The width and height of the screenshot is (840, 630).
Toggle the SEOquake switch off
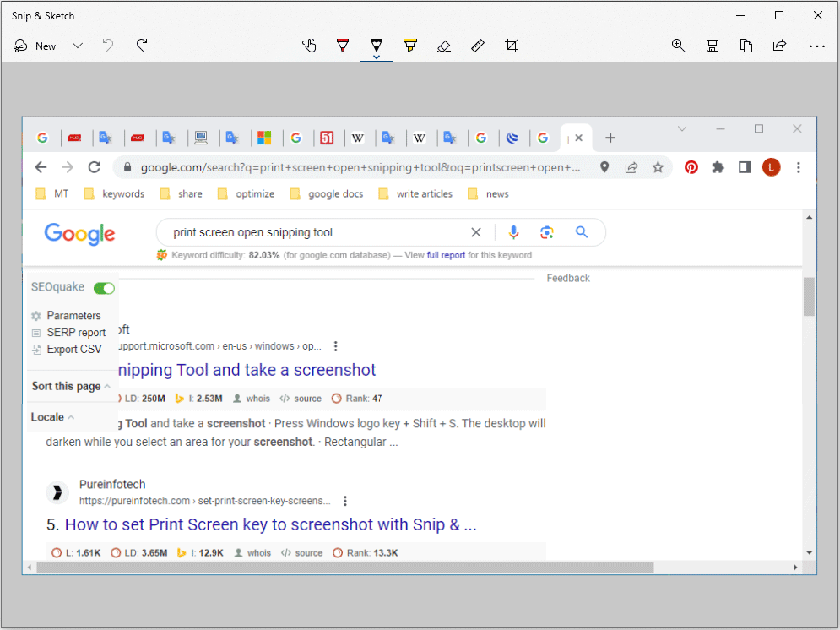point(104,288)
